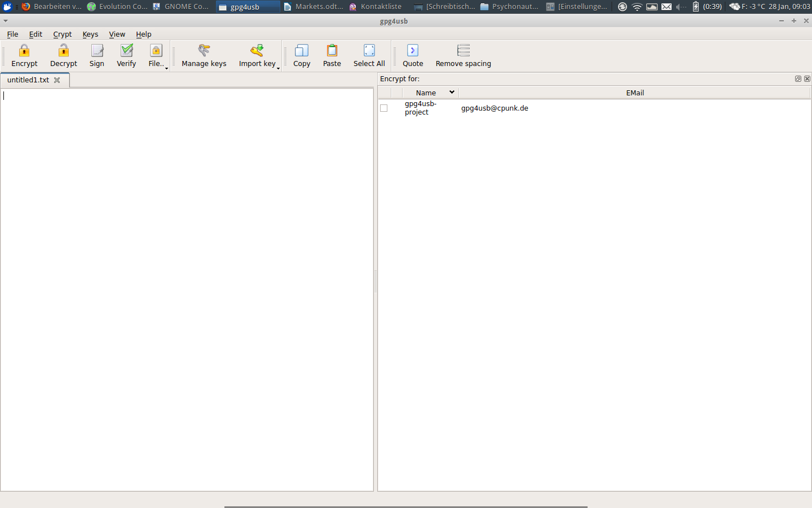Click the Verify checkmark icon

(126, 51)
